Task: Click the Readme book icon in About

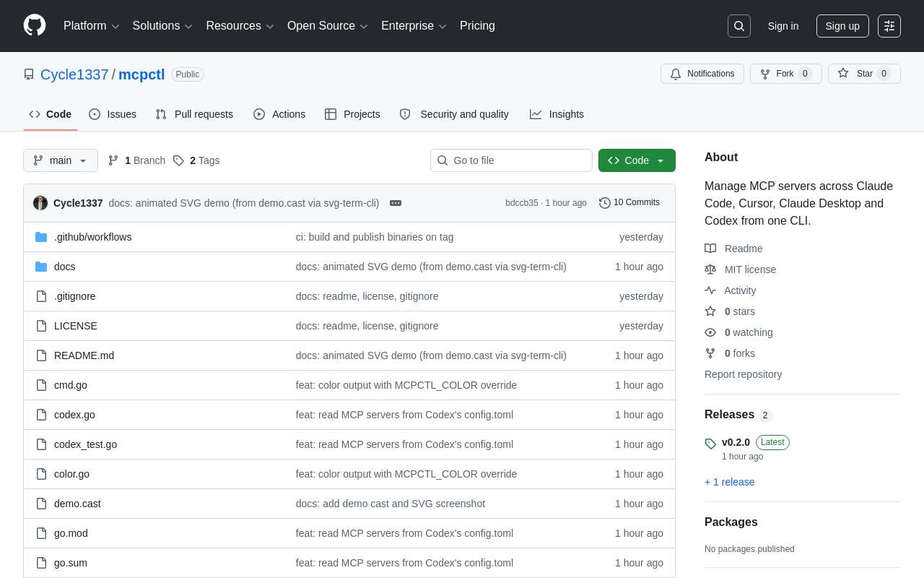Action: (710, 249)
